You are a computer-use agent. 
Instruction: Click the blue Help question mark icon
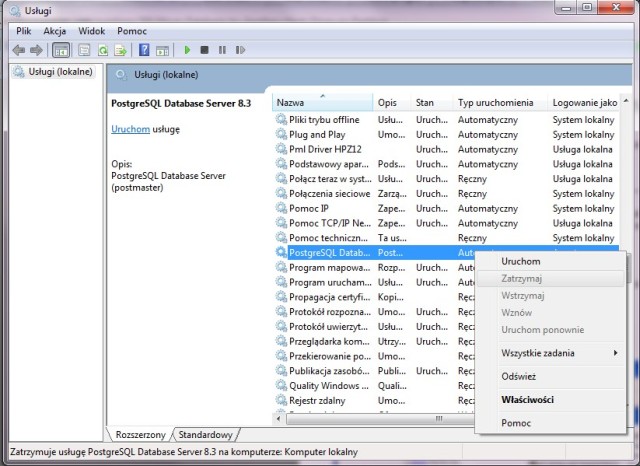(144, 50)
